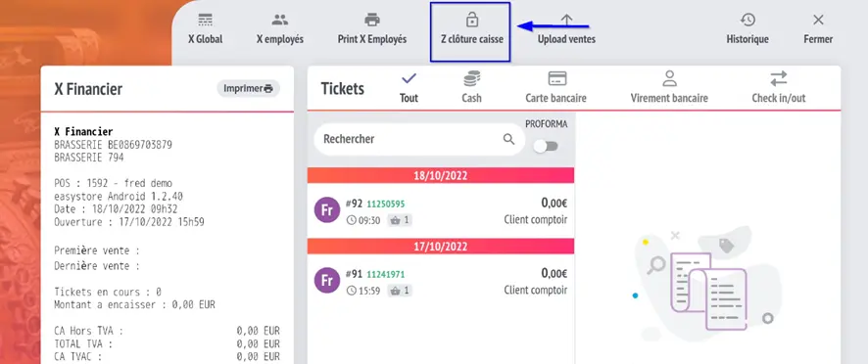Open the X Global report
The image size is (868, 364).
pos(205,29)
